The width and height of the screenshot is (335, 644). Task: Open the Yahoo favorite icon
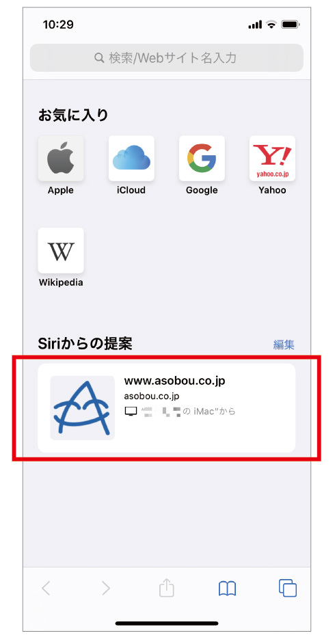tap(272, 159)
